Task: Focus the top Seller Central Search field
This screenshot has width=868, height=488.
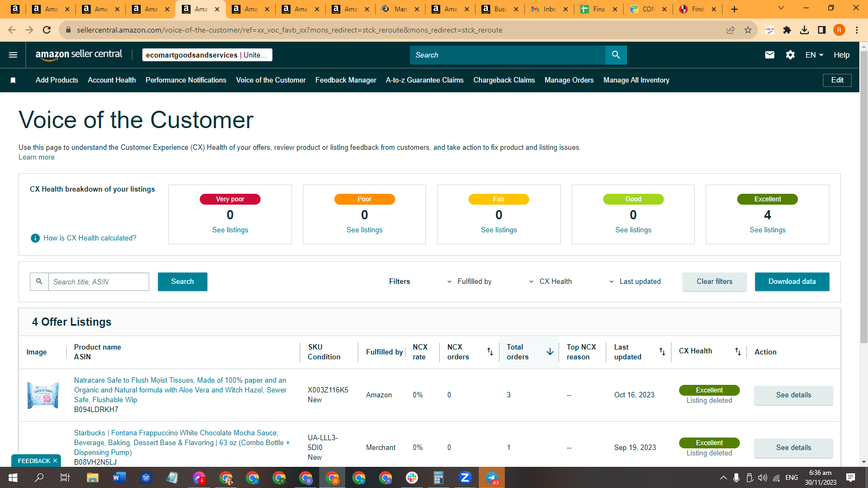Action: click(x=508, y=55)
